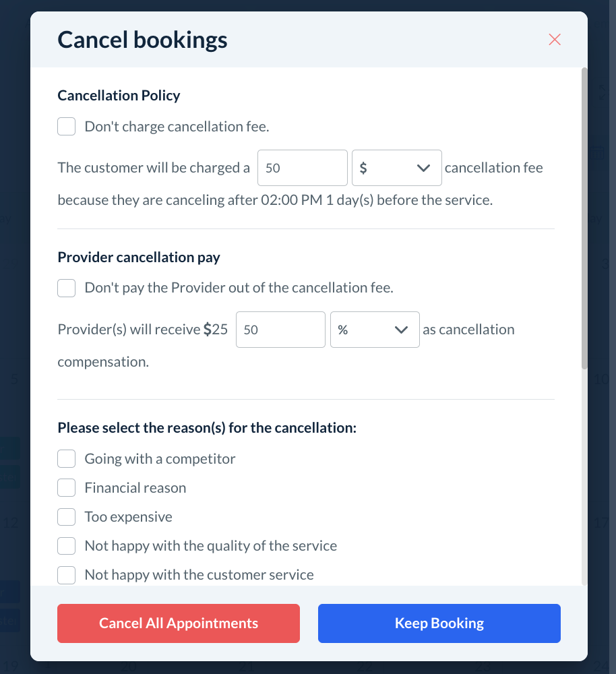Click the dialog's vertical scrollbar thumb
Viewport: 616px width, 674px height.
584,216
